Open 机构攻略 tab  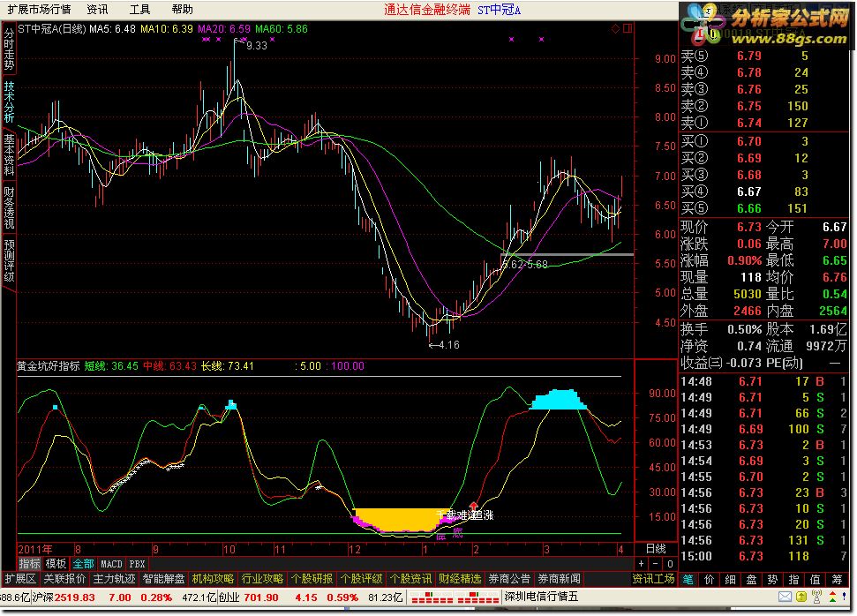[213, 579]
